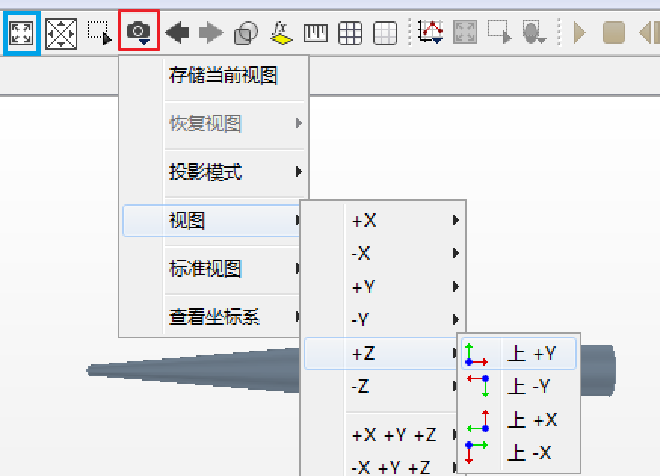Screen dimensions: 660x476
Task: Toggle the ruler display icon
Action: [316, 33]
